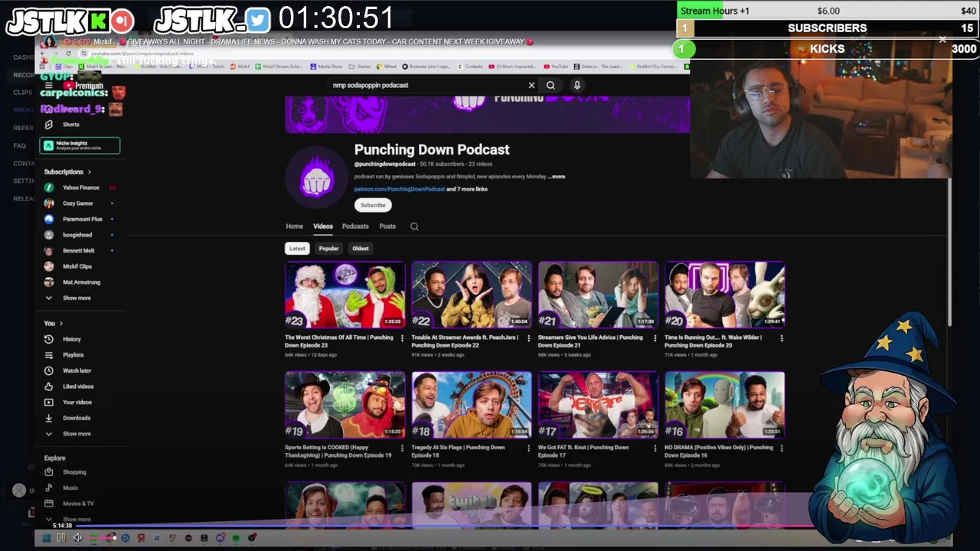Reload the browser page
980x551 pixels.
tap(69, 54)
